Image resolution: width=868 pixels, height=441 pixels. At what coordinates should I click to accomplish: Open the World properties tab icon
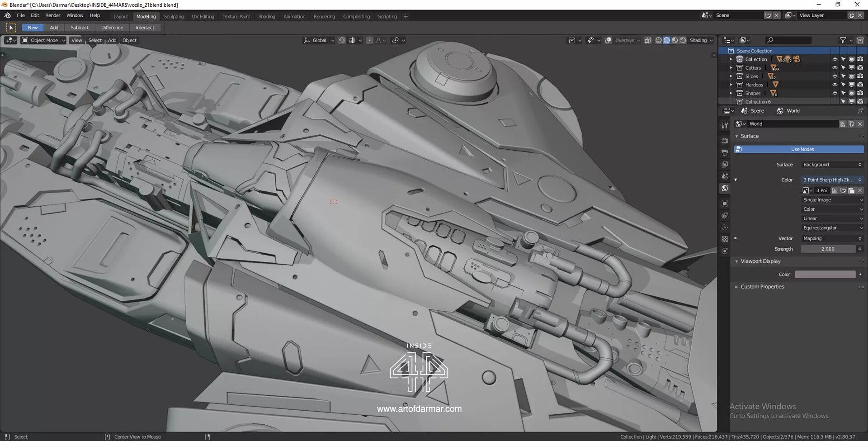coord(725,189)
